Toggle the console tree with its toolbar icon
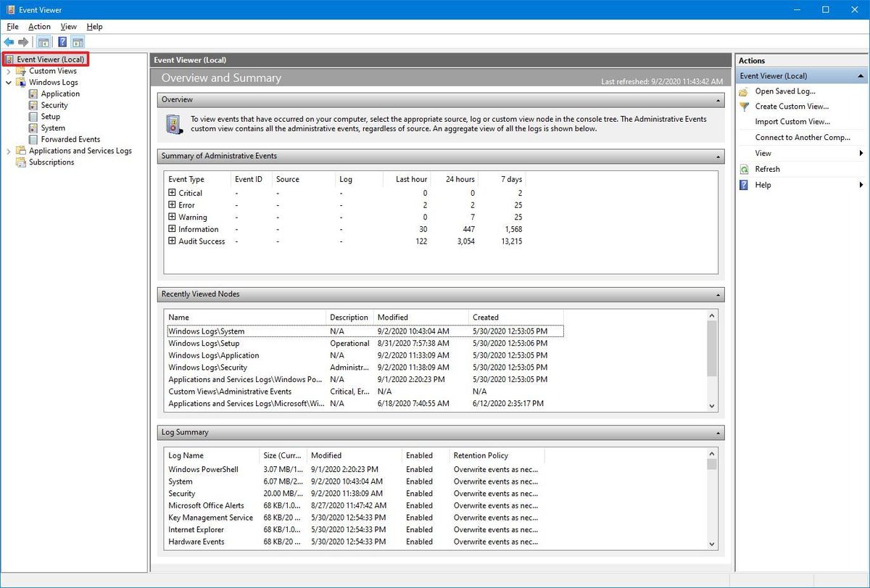 pyautogui.click(x=43, y=41)
